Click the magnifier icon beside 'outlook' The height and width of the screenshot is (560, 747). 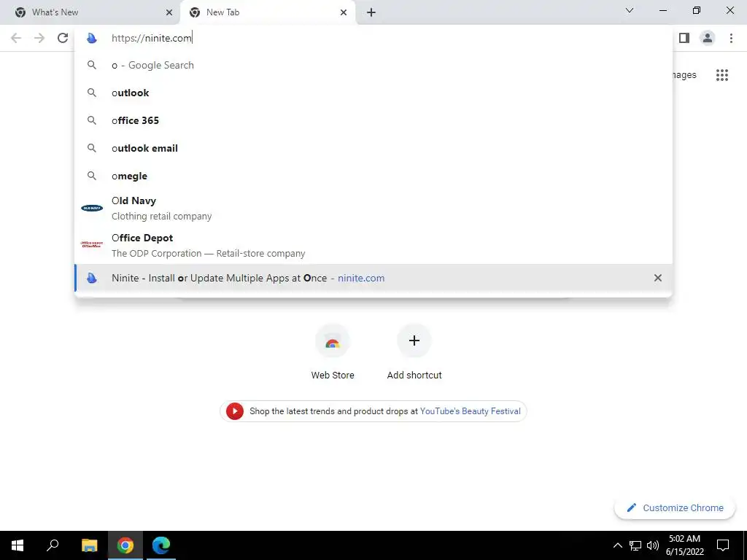coord(92,93)
